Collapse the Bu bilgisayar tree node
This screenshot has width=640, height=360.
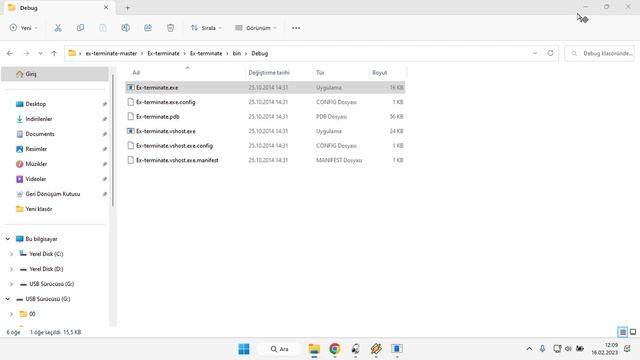(x=8, y=239)
